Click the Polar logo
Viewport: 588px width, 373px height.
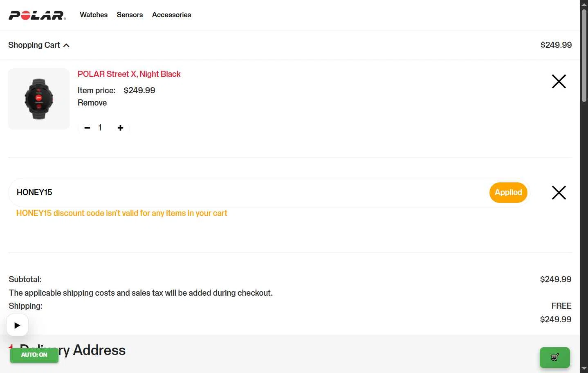[37, 15]
